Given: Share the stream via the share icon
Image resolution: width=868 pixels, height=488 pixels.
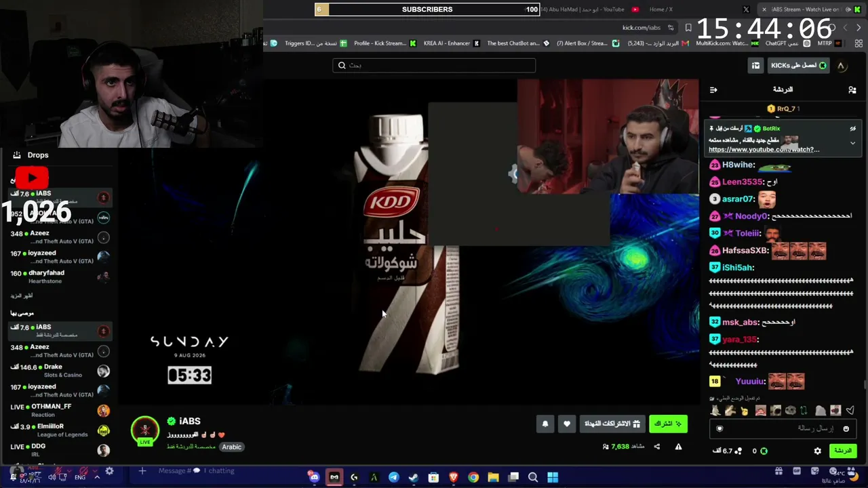Looking at the screenshot, I should (656, 447).
